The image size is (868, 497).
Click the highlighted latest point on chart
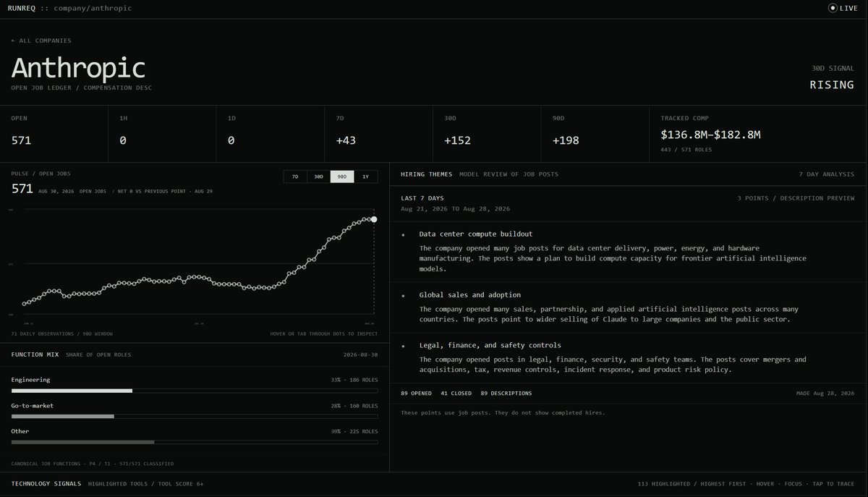click(x=374, y=219)
